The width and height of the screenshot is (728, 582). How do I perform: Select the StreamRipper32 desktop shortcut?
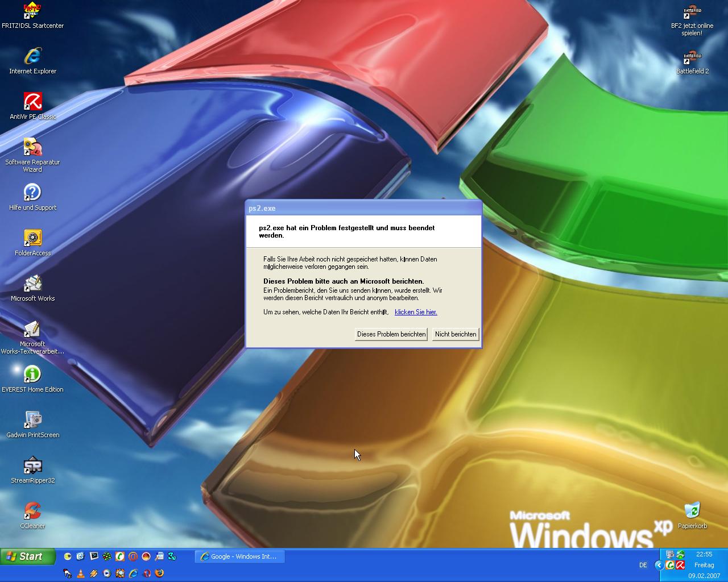(32, 470)
